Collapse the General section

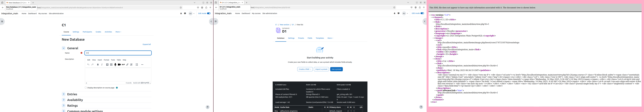point(63,48)
